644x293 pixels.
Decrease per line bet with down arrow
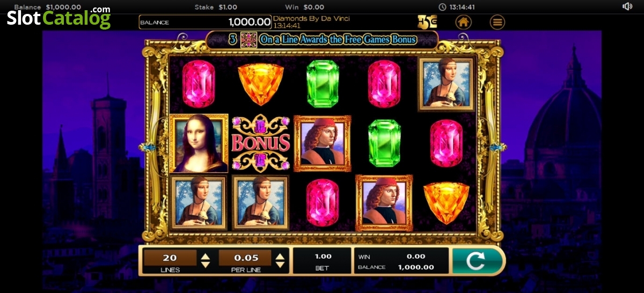pyautogui.click(x=280, y=265)
